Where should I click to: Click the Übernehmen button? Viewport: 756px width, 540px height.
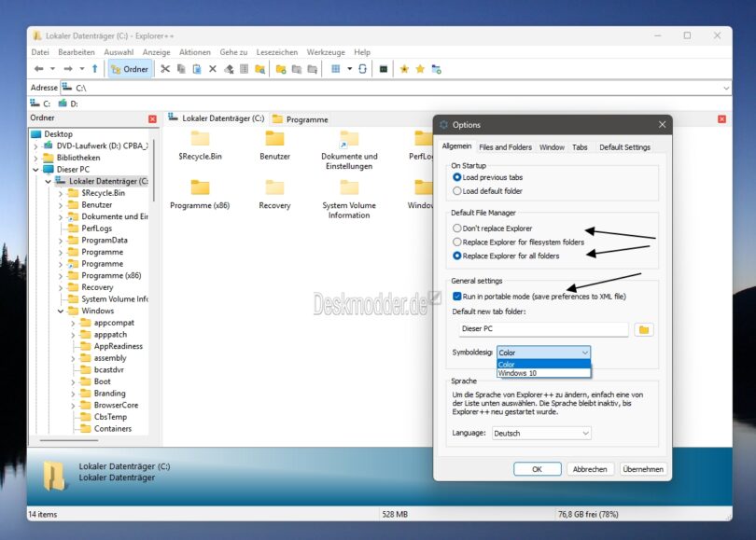tap(643, 468)
